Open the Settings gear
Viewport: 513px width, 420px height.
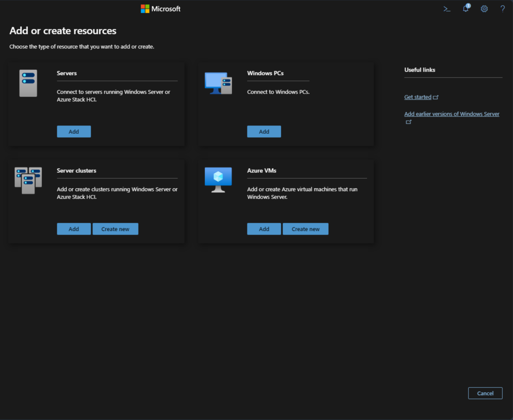(x=484, y=9)
